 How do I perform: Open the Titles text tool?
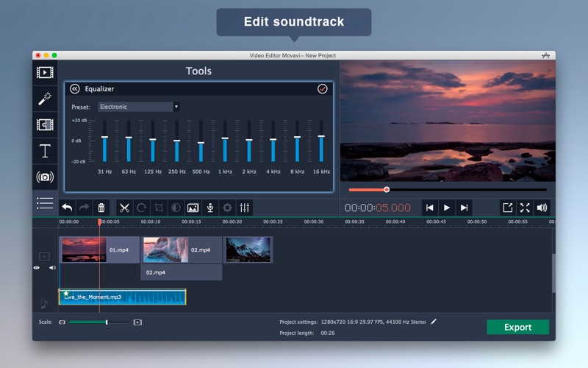45,151
